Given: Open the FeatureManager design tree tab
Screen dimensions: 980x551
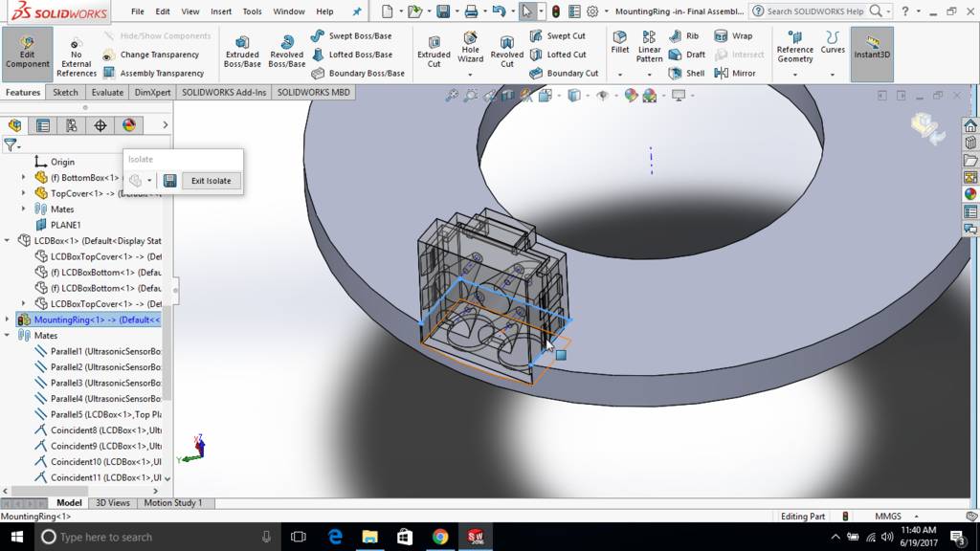Looking at the screenshot, I should tap(15, 125).
